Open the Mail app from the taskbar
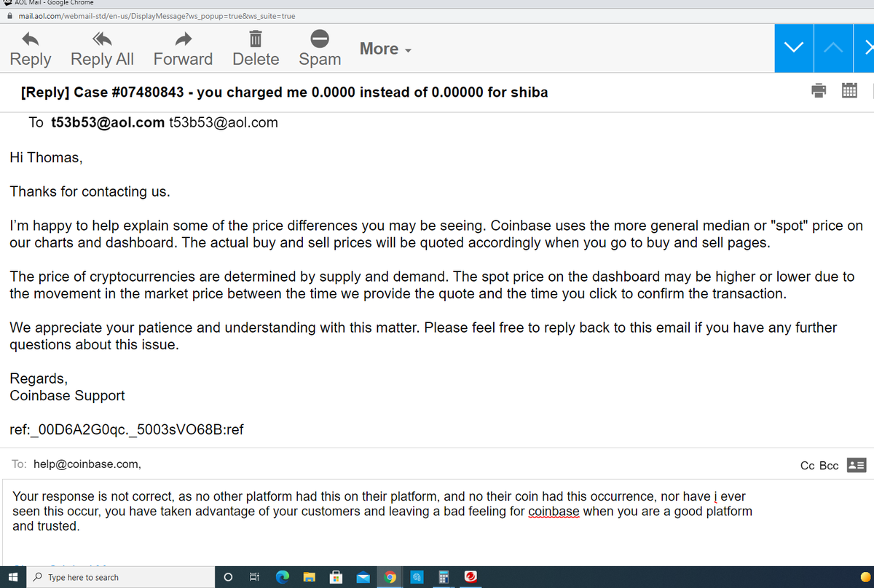 click(x=363, y=577)
